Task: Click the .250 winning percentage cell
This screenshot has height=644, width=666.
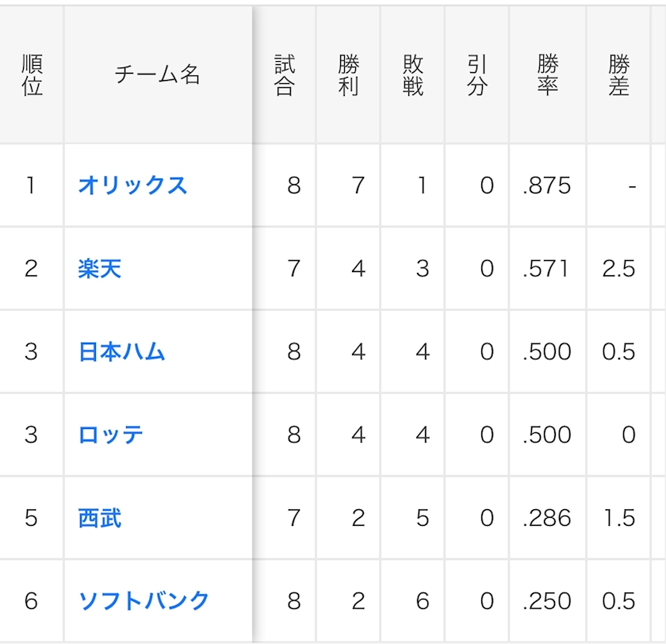Action: (547, 600)
